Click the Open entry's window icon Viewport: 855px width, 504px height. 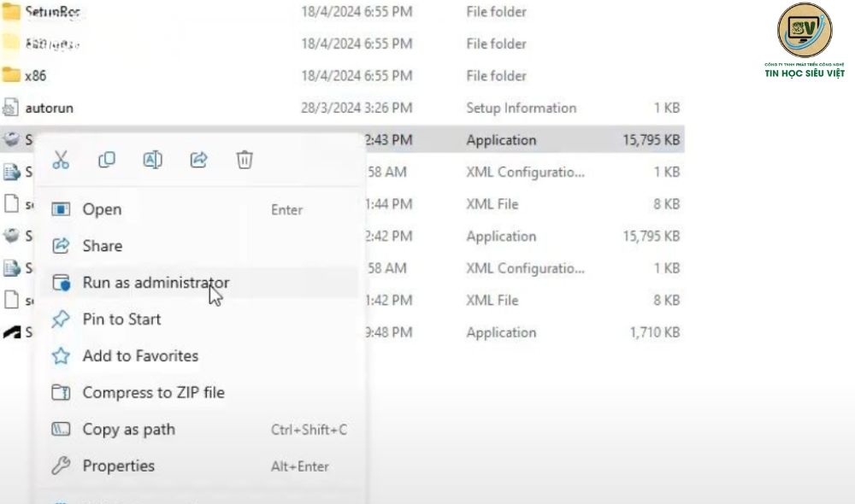[x=61, y=209]
